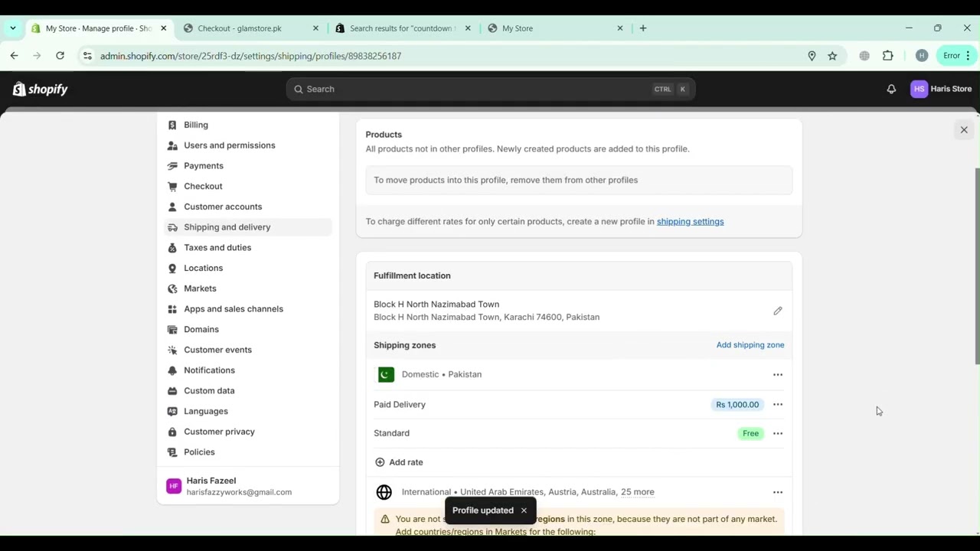The height and width of the screenshot is (551, 980).
Task: Click the Customer privacy lock icon
Action: click(172, 432)
